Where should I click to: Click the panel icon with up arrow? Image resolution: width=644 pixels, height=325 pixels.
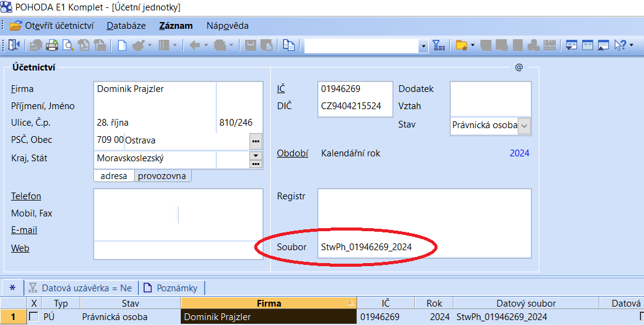click(x=604, y=45)
